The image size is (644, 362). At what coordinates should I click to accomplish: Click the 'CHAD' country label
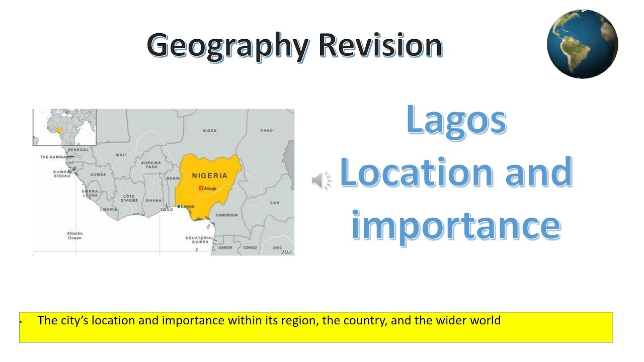point(267,131)
